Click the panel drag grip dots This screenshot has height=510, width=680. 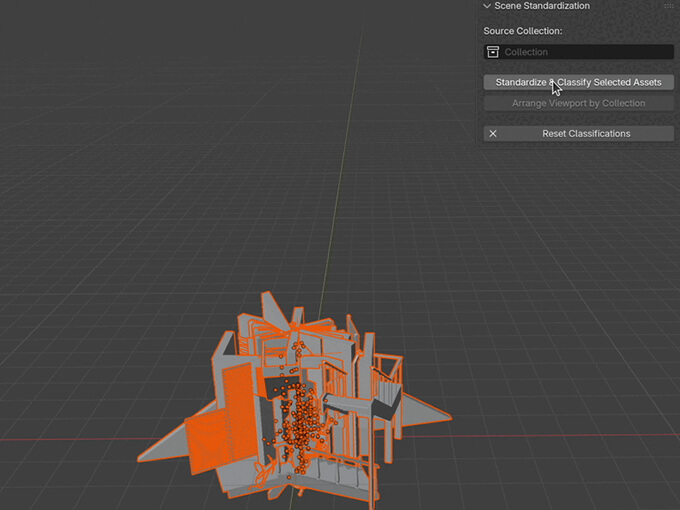click(668, 6)
